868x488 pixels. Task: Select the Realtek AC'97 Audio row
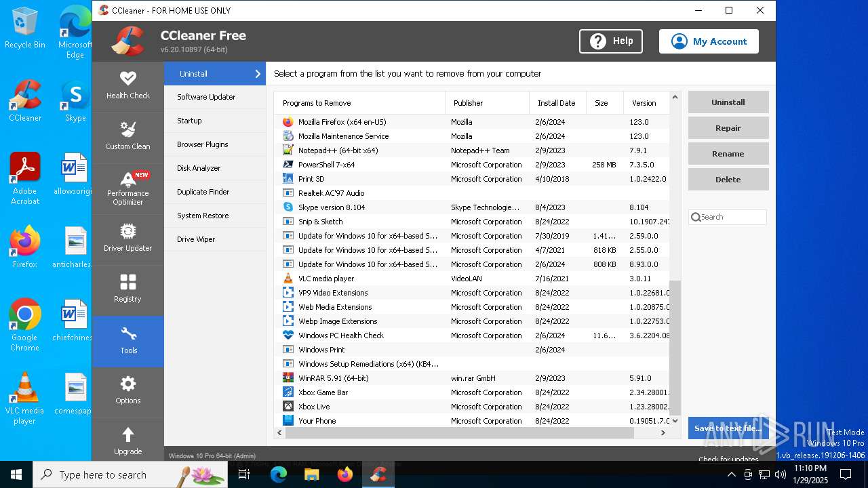(x=472, y=193)
